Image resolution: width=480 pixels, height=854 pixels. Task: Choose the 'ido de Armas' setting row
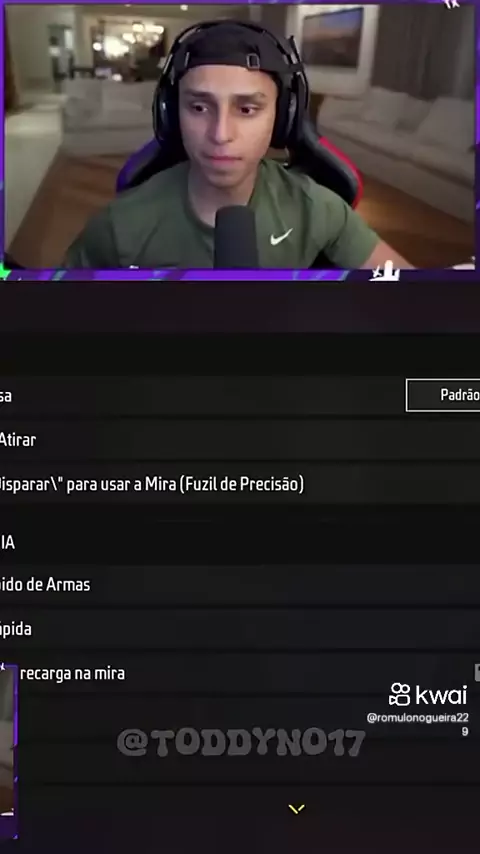[x=240, y=585]
